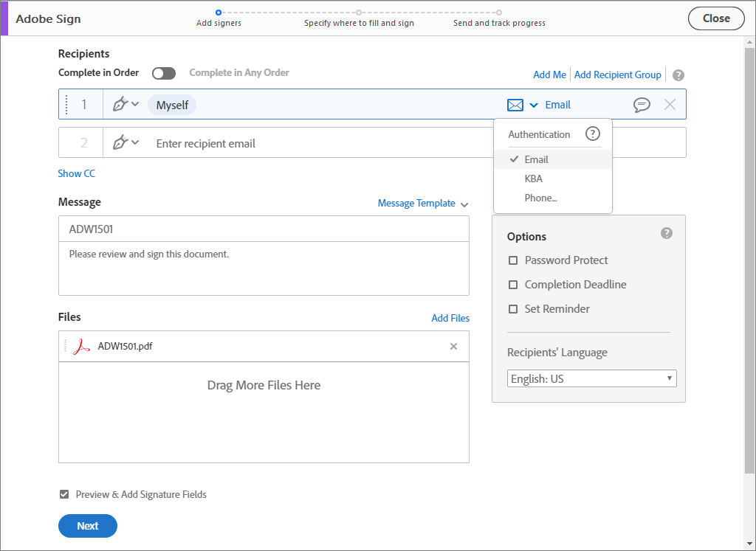Expand the Message Template dropdown
The image size is (756, 551).
point(422,204)
